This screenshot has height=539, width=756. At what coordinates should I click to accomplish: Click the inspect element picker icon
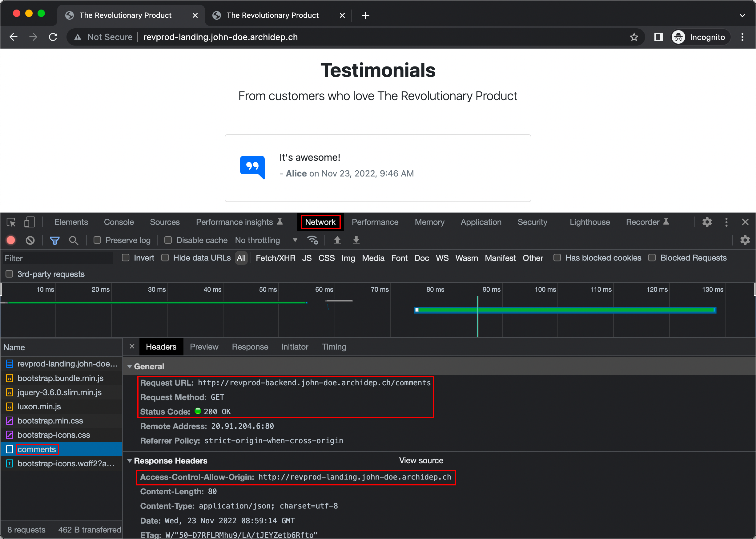[11, 222]
